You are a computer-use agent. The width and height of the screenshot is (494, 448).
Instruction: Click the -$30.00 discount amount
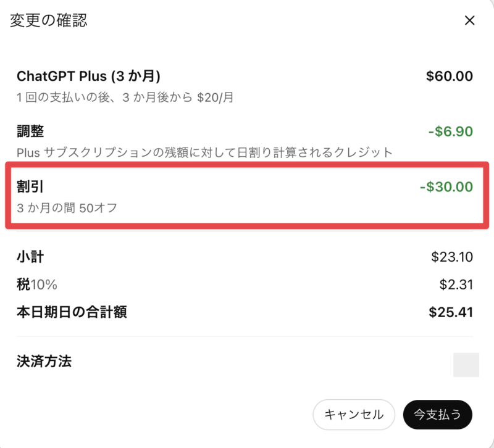[x=447, y=186]
